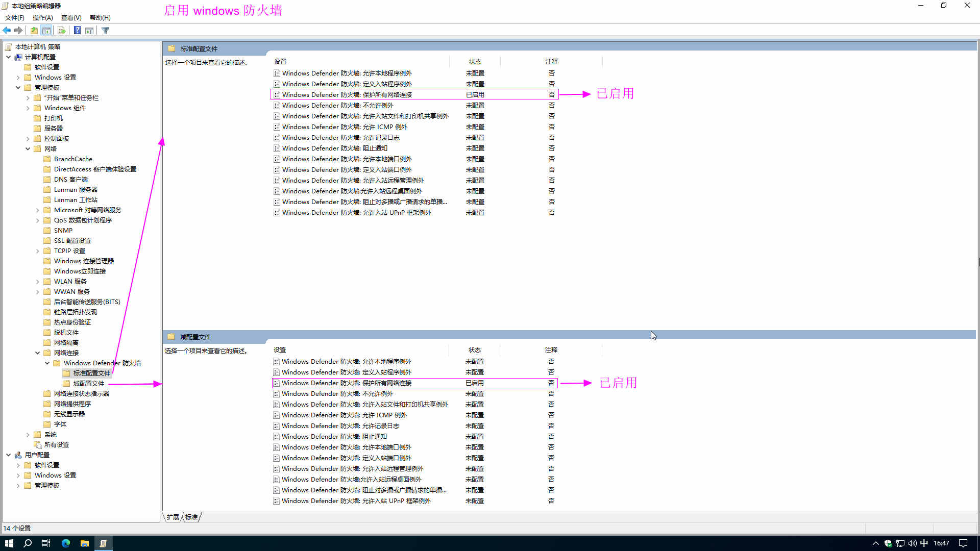The image size is (980, 551).
Task: Toggle the show/hide console tree icon
Action: pos(46,31)
